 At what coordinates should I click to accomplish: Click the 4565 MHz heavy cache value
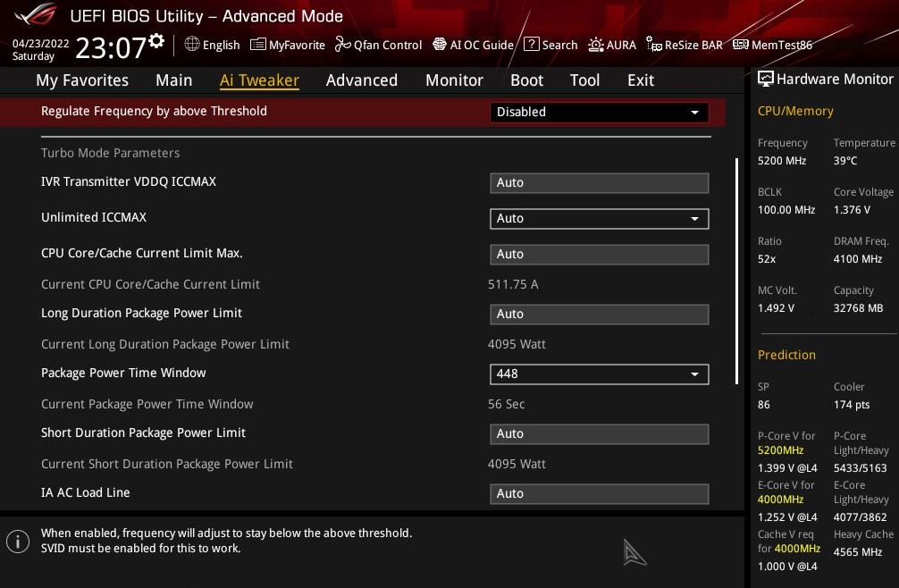point(858,552)
